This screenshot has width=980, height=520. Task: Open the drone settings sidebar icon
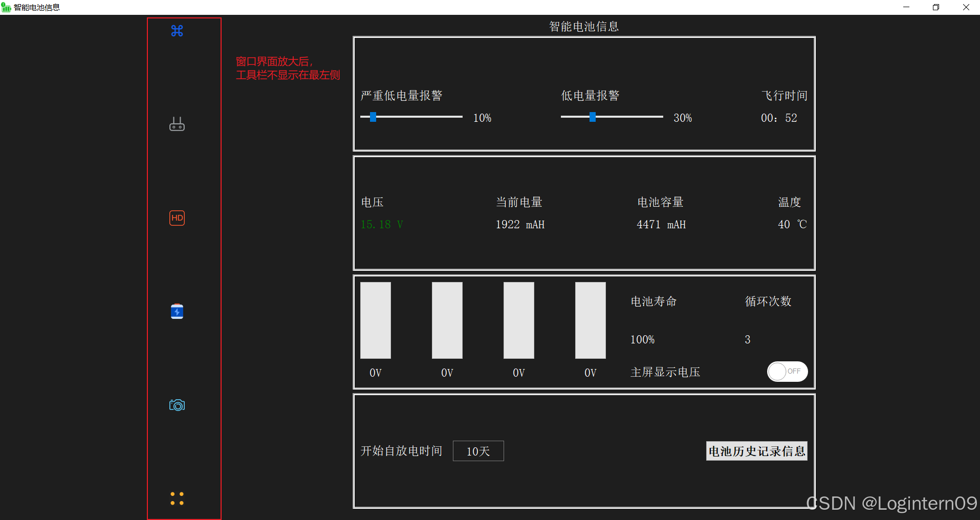point(177,31)
